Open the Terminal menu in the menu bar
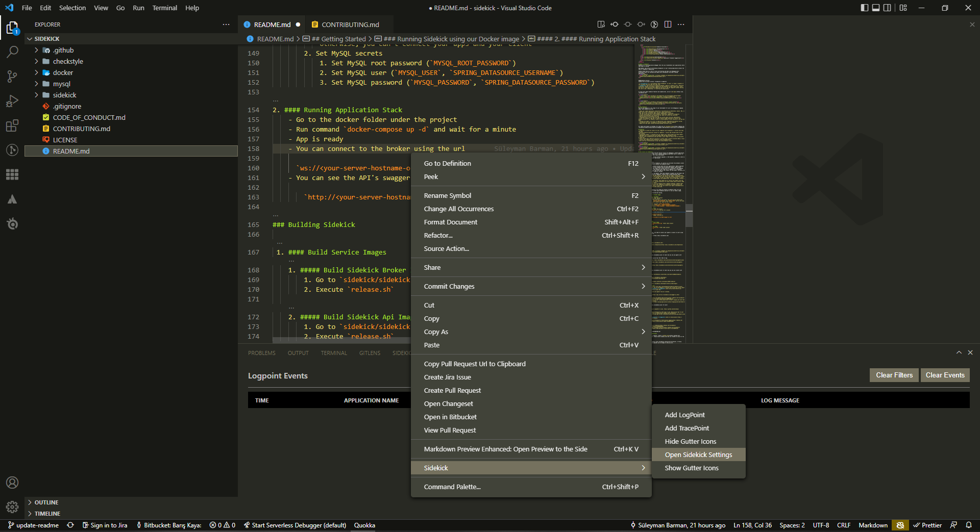 [x=164, y=8]
